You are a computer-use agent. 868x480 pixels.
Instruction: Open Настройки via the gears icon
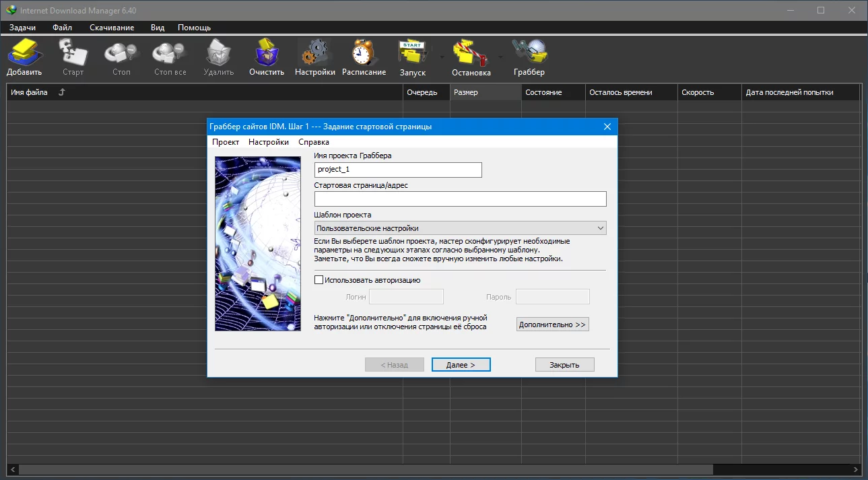314,53
